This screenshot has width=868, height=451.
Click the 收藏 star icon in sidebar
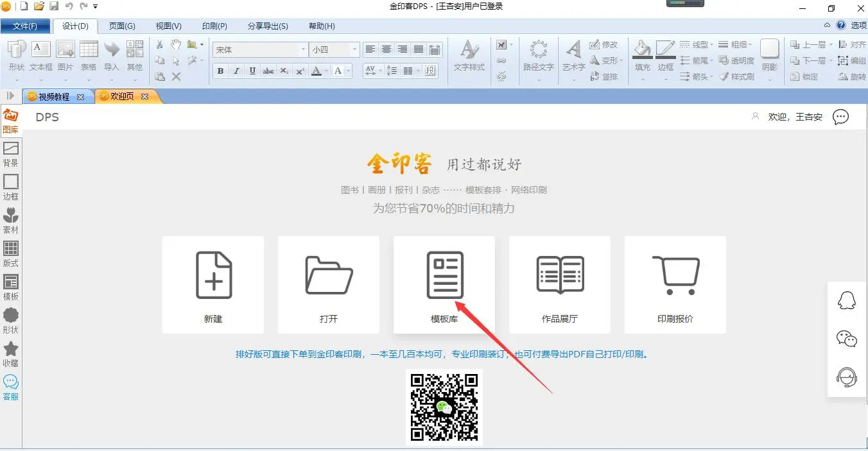(11, 354)
